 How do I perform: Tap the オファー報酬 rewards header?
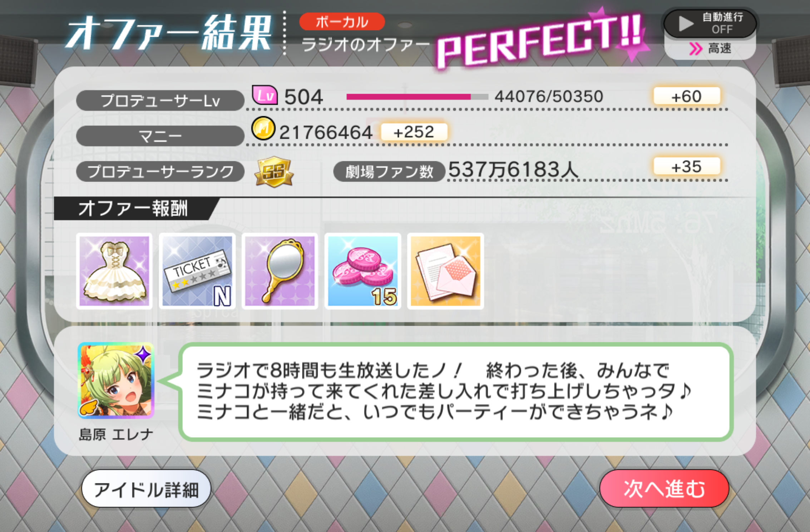click(133, 208)
